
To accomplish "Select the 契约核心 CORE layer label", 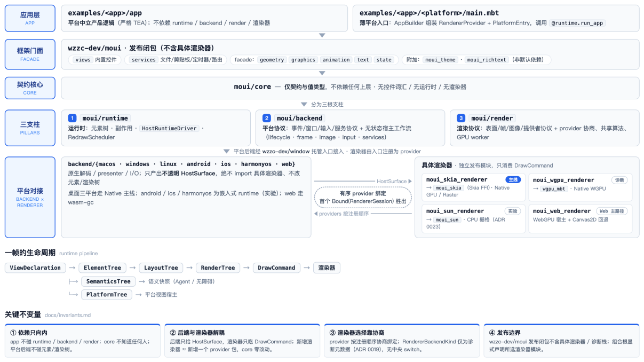I will coord(30,88).
